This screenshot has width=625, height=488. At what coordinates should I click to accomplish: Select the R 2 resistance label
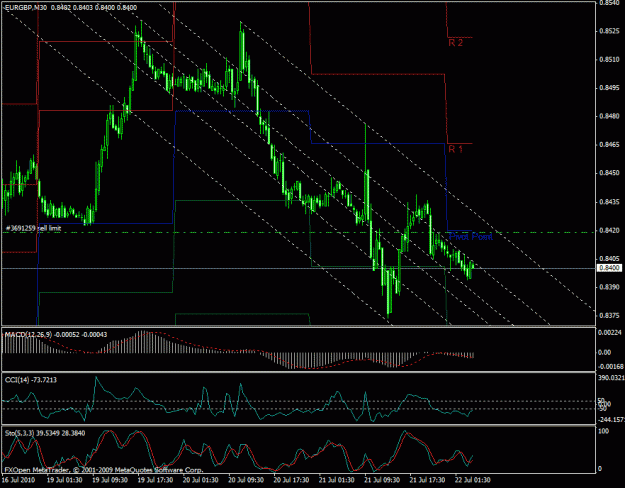[456, 43]
